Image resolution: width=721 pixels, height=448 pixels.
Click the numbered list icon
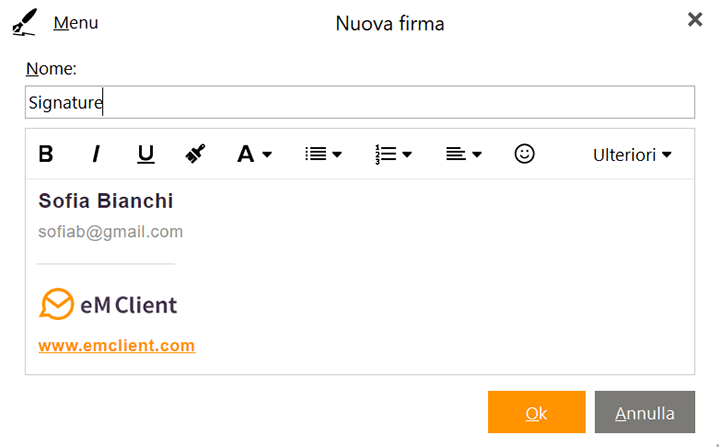(x=385, y=154)
